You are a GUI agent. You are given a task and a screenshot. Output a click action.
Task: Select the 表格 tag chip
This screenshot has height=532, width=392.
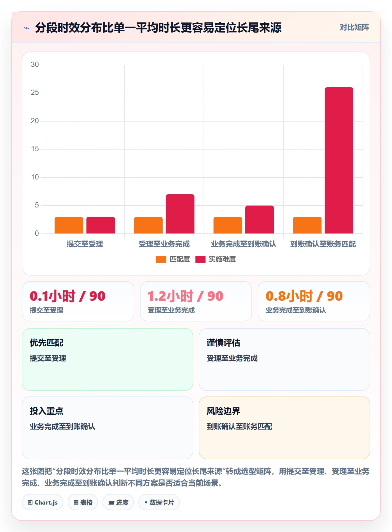(x=83, y=502)
